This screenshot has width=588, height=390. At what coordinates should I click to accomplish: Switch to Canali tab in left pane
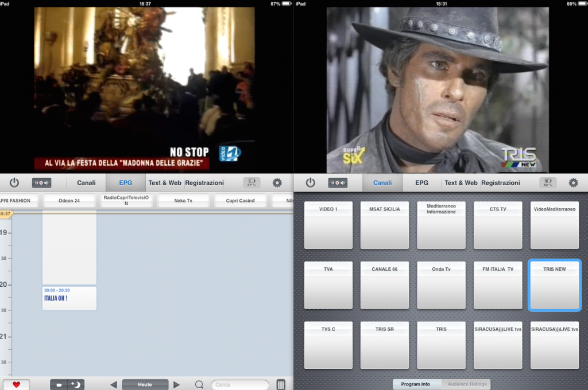coord(86,183)
